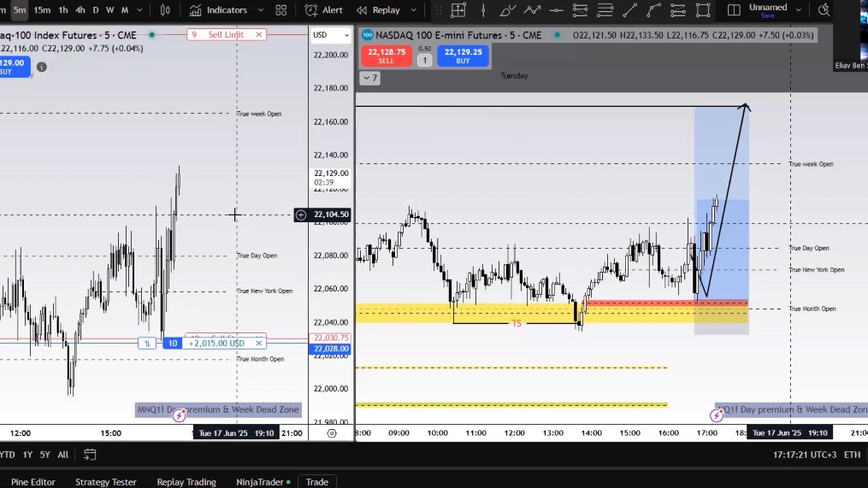
Task: Click the plus icon at price 22,104.50
Action: [300, 215]
